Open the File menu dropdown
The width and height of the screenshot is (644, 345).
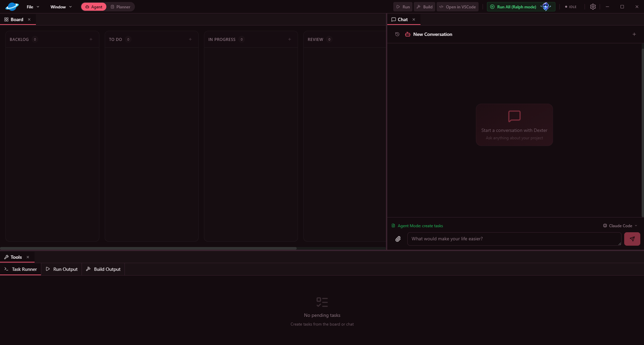pos(33,7)
